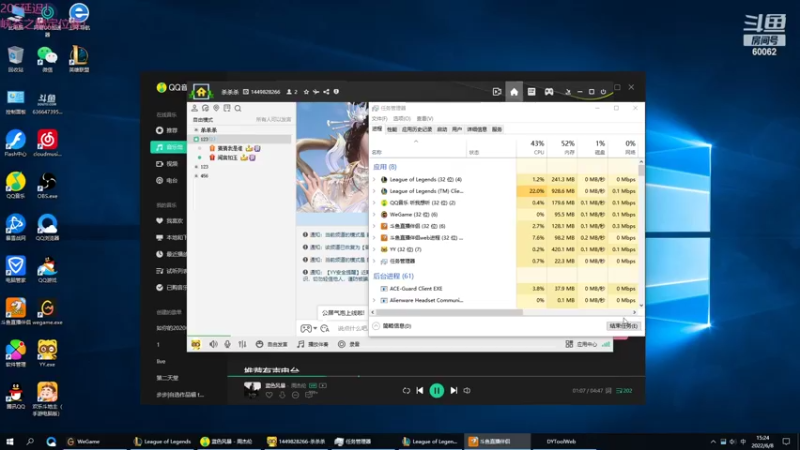Open the WeChat desktop icon
Image resolution: width=800 pixels, height=450 pixels.
[x=47, y=59]
